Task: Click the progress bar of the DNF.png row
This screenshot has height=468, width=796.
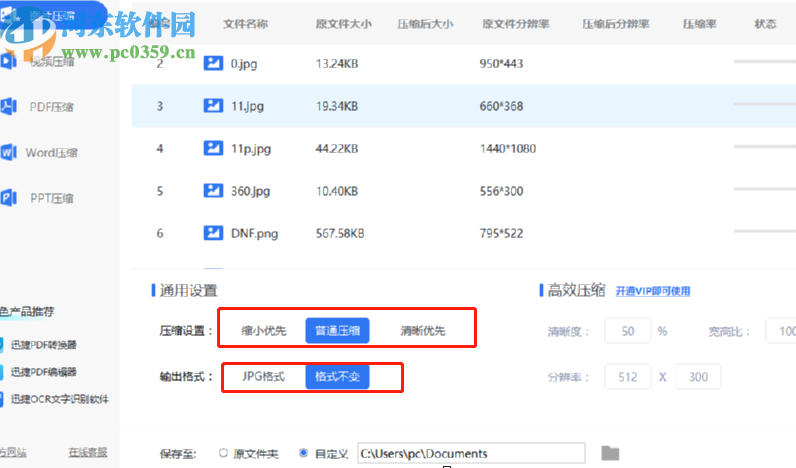Action: tap(765, 231)
